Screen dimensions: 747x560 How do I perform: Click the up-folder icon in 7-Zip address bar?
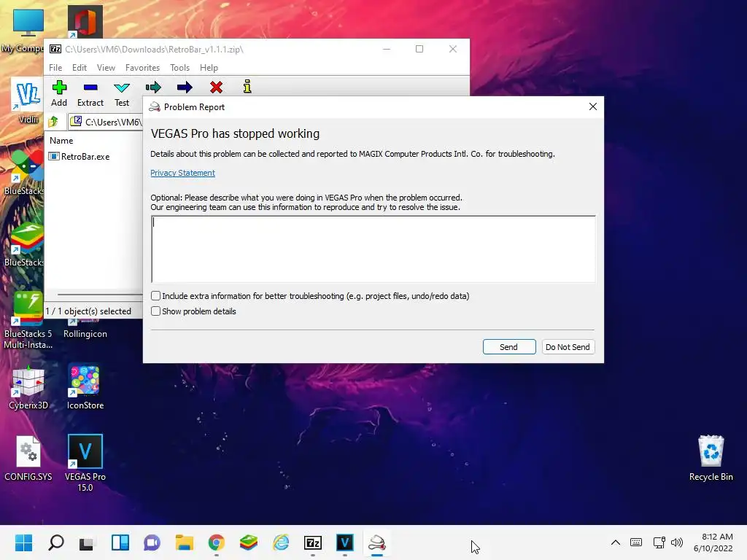[x=53, y=122]
